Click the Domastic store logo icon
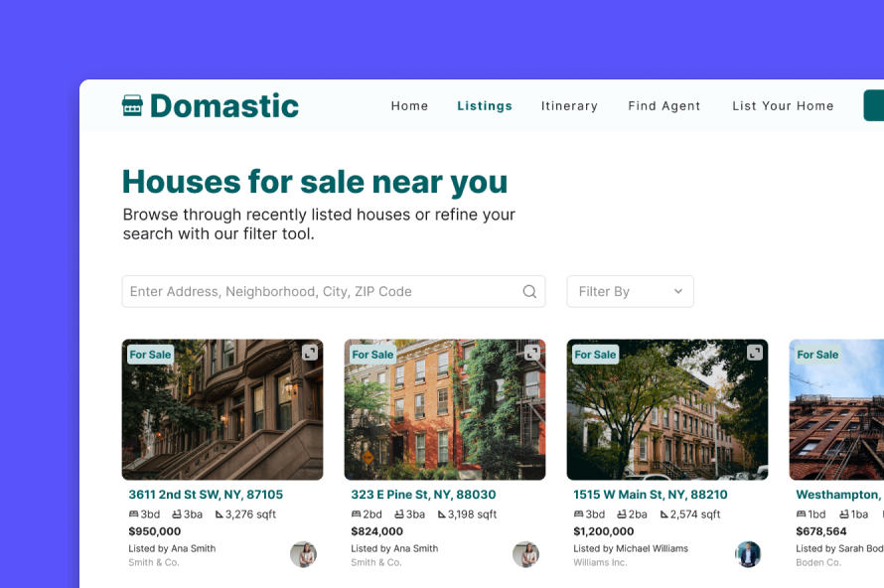The width and height of the screenshot is (884, 588). (x=132, y=105)
